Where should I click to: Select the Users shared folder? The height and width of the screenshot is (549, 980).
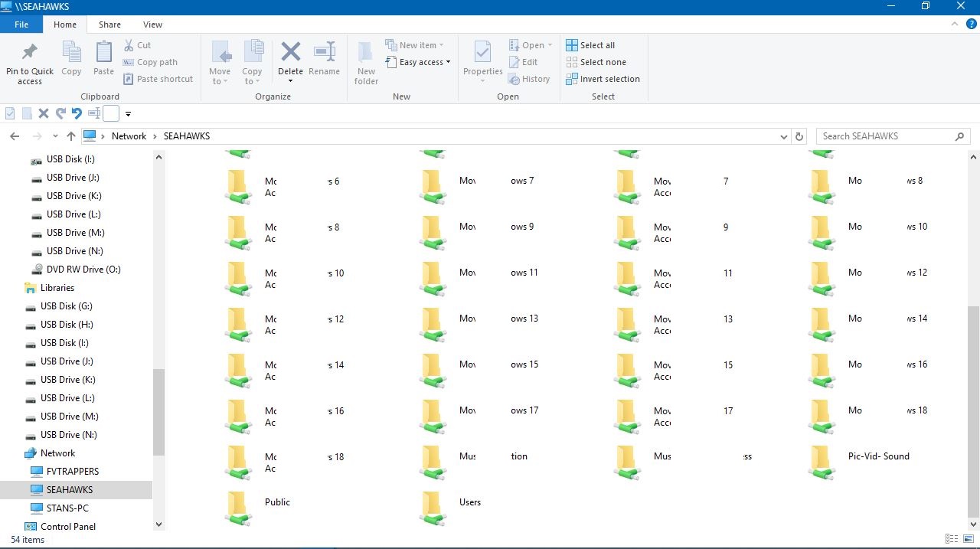[x=452, y=507]
